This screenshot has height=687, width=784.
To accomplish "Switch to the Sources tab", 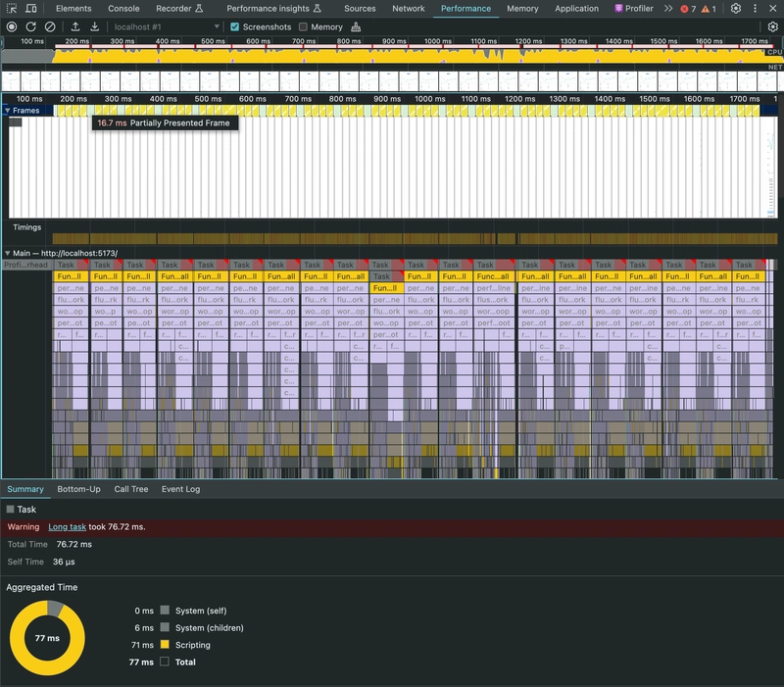I will (360, 9).
